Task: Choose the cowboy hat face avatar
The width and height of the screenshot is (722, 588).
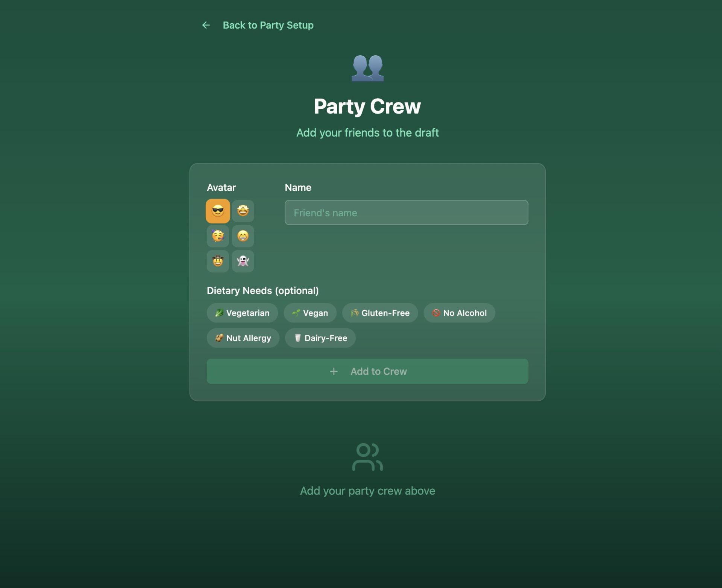Action: [218, 261]
